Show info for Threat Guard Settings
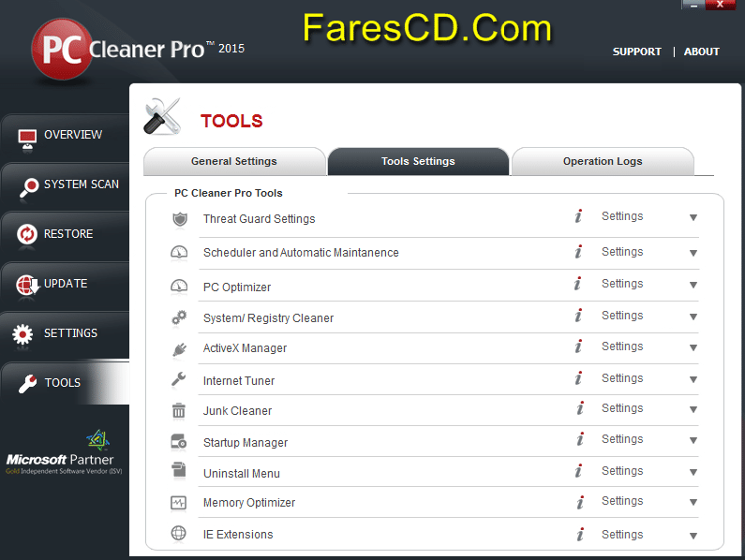 coord(578,216)
